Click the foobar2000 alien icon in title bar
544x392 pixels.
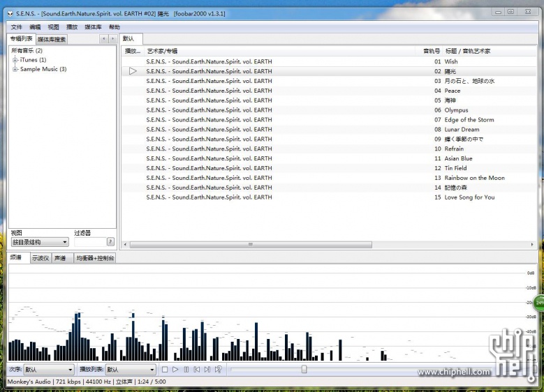pyautogui.click(x=10, y=13)
